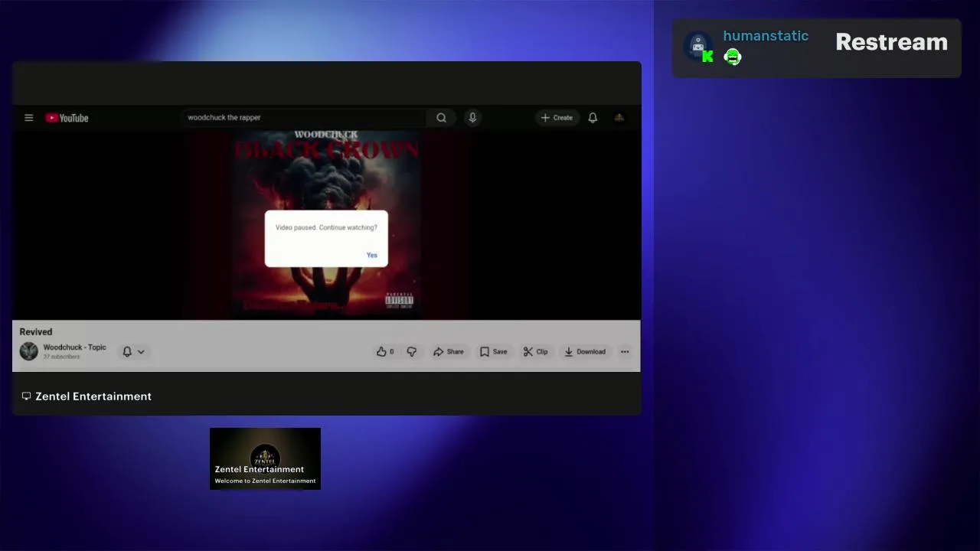Click the 37 subscribers text

click(61, 357)
